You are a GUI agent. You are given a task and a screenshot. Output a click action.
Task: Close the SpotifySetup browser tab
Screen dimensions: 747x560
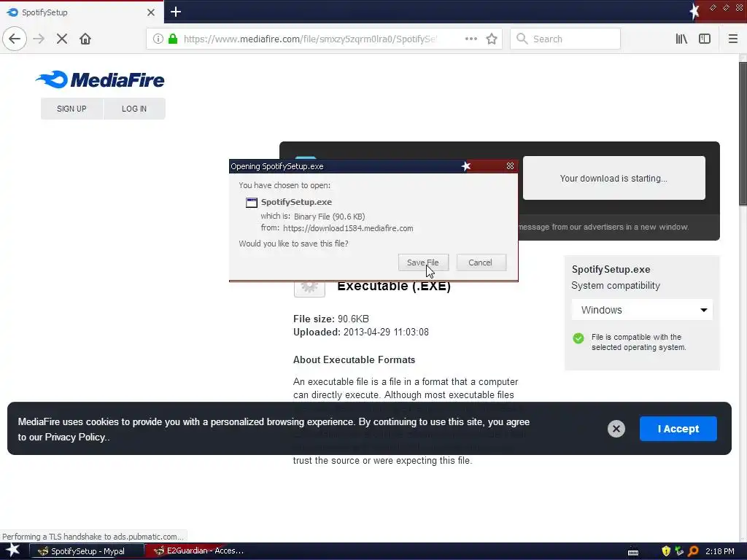click(151, 12)
